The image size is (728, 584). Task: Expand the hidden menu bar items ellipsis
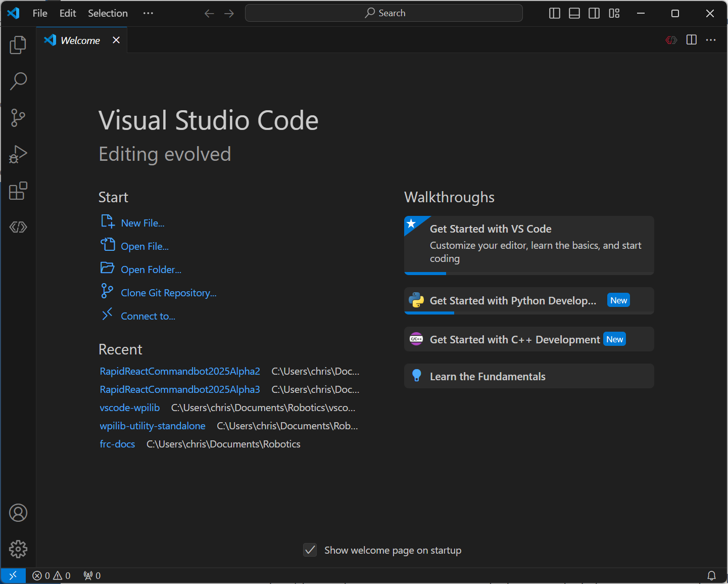coord(148,14)
